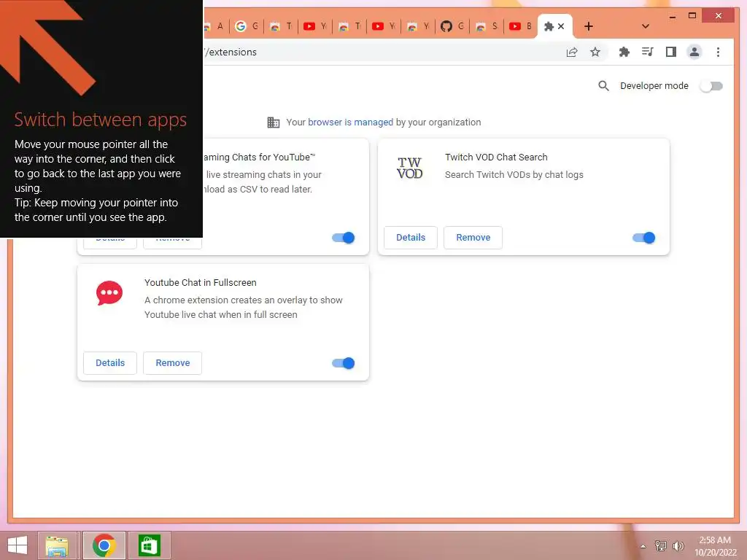Enable Developer mode toggle
747x560 pixels.
click(x=711, y=86)
